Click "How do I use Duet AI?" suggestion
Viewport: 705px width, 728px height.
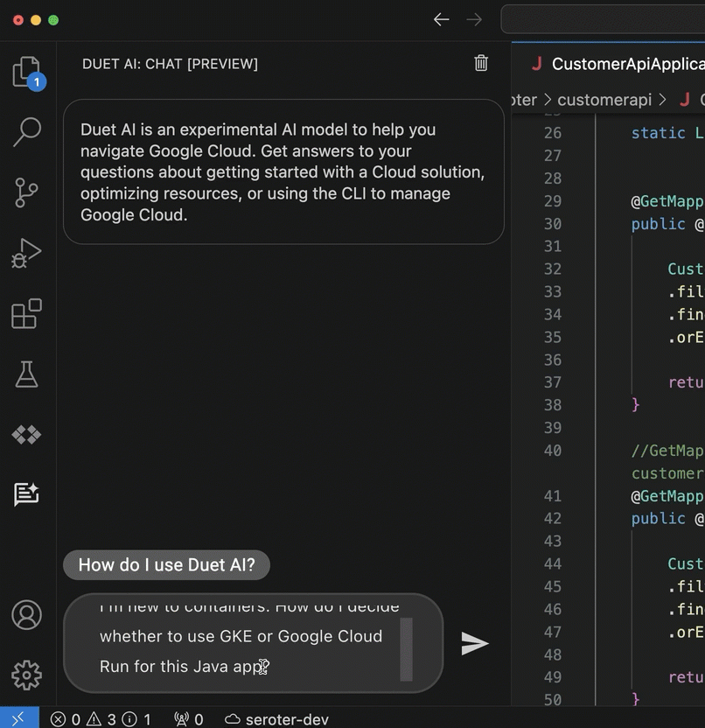[166, 565]
